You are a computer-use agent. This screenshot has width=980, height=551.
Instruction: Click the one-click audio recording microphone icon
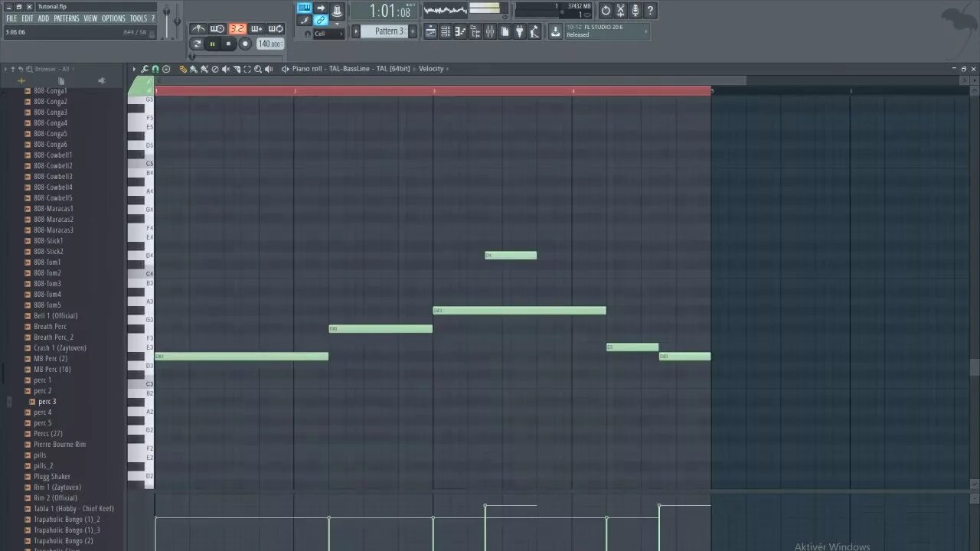click(635, 11)
